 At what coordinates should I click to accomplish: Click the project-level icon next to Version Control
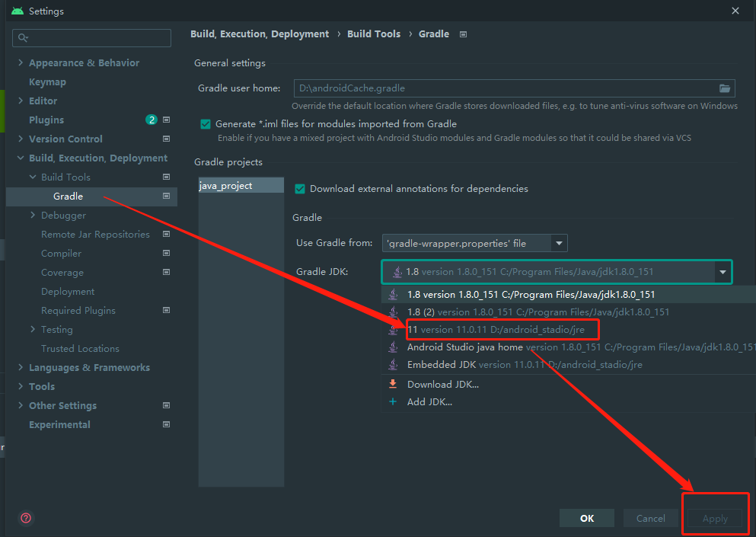tap(166, 139)
